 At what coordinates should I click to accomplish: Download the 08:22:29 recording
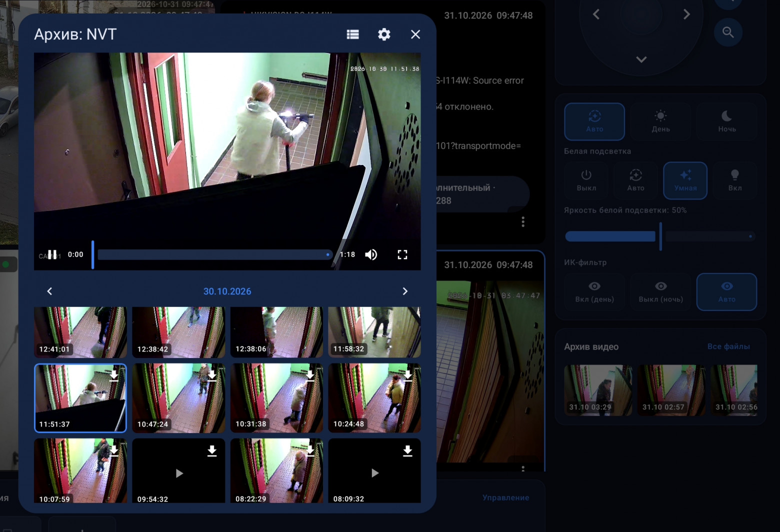[310, 451]
